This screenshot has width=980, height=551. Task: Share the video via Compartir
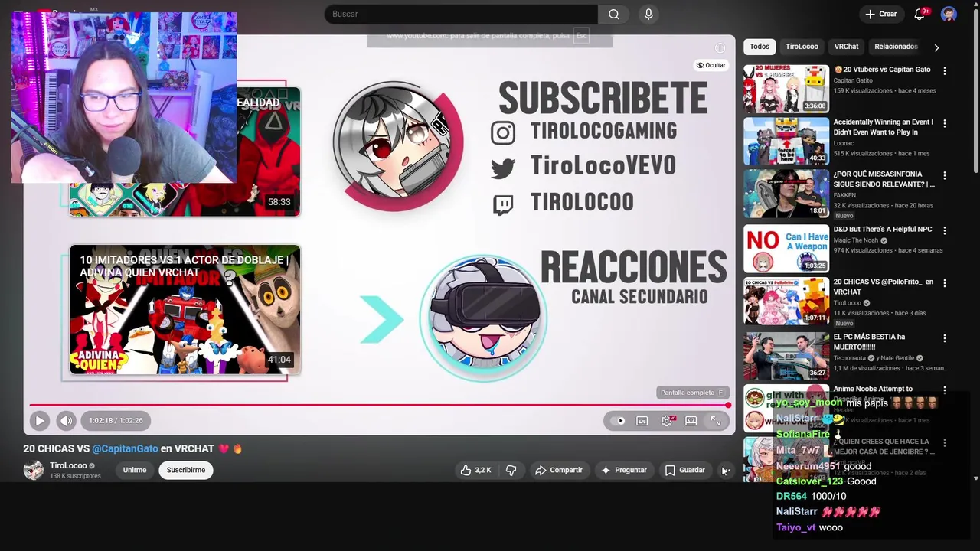tap(559, 470)
